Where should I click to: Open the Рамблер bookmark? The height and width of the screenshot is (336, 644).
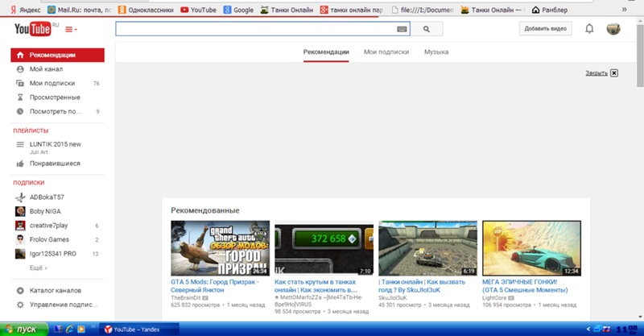coord(550,10)
